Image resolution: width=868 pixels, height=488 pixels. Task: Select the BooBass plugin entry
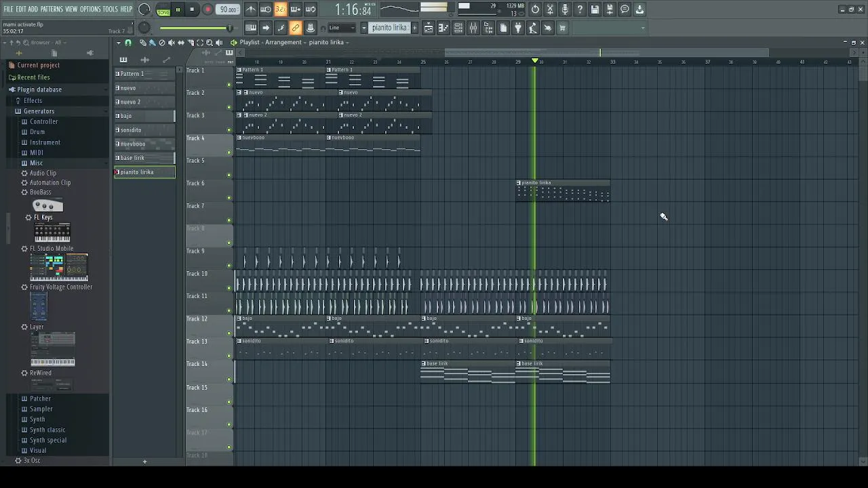tap(41, 192)
